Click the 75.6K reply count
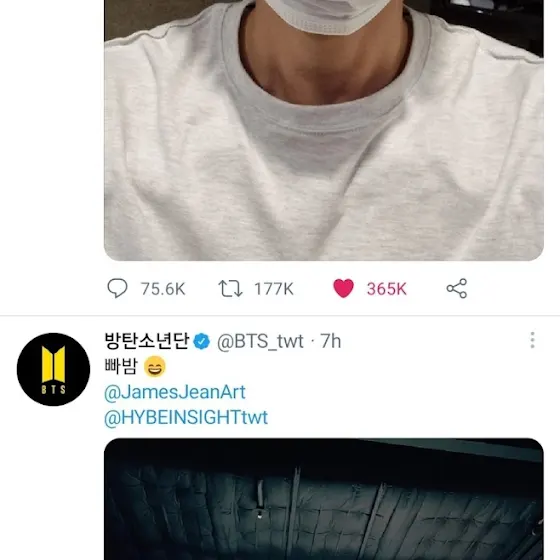The width and height of the screenshot is (560, 560). pos(163,289)
